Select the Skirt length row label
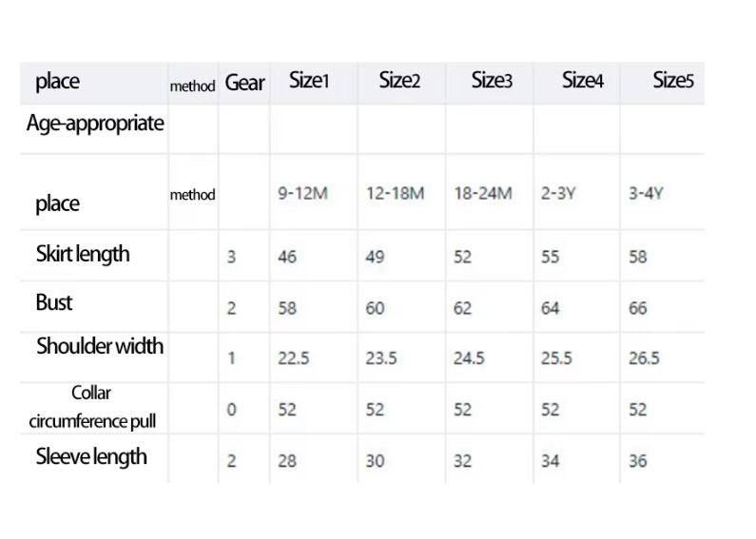756x539 pixels. click(x=83, y=254)
